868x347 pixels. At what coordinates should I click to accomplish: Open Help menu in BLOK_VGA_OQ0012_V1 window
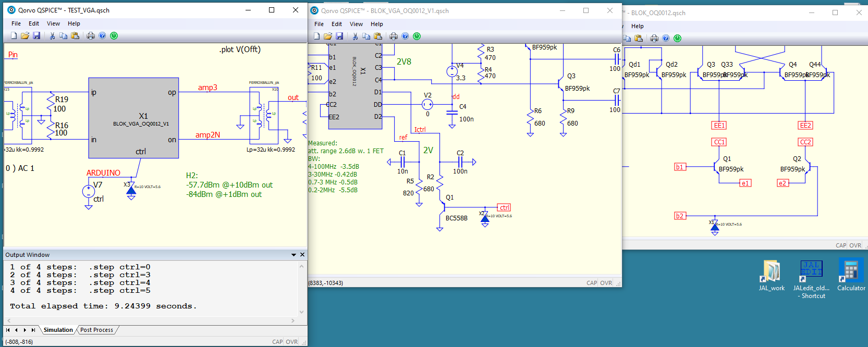pos(377,24)
